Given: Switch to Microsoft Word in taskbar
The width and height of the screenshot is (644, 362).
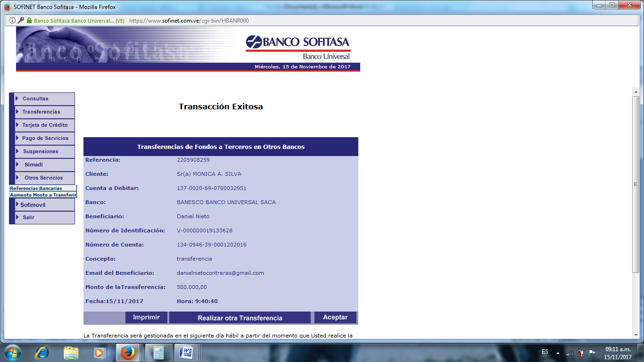Looking at the screenshot, I should [x=186, y=353].
